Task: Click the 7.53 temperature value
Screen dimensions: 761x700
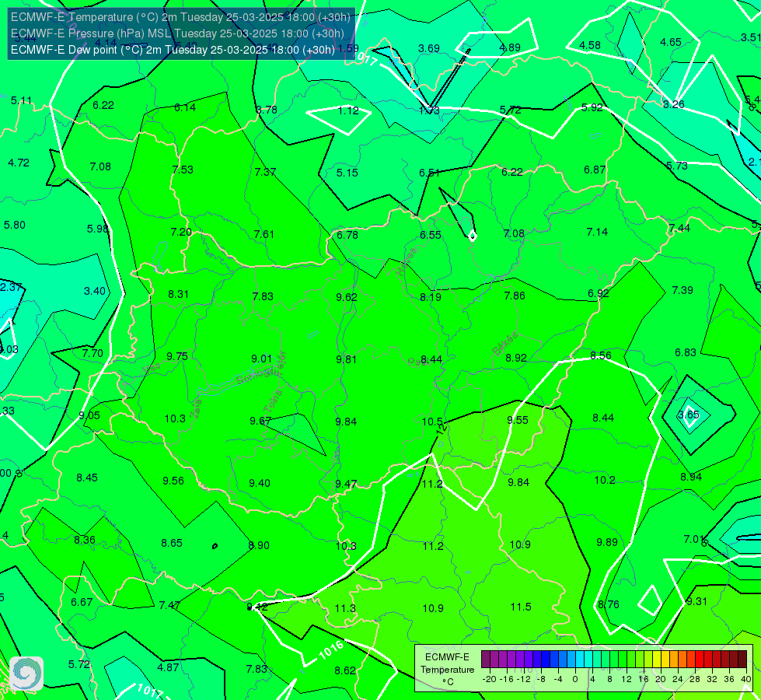Action: pos(183,170)
